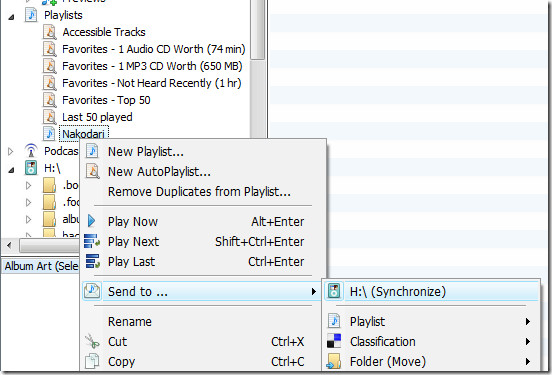The image size is (552, 375).
Task: Click the icon beside Favorites - Not Heard Recently
Action: 50,83
